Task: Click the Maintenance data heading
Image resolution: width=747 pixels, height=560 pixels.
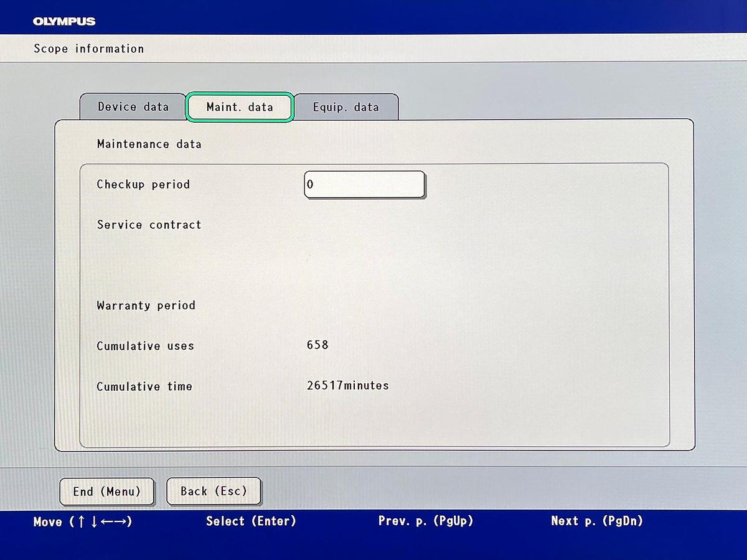Action: coord(149,144)
